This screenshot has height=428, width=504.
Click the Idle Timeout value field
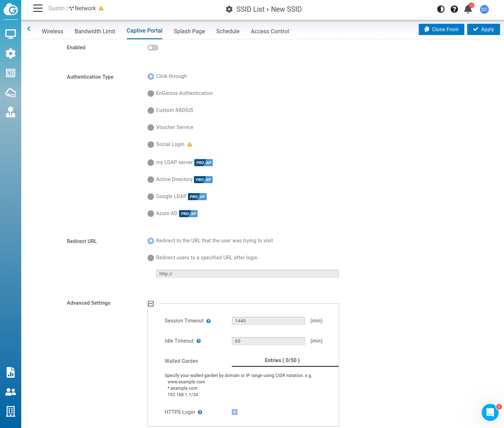click(268, 341)
